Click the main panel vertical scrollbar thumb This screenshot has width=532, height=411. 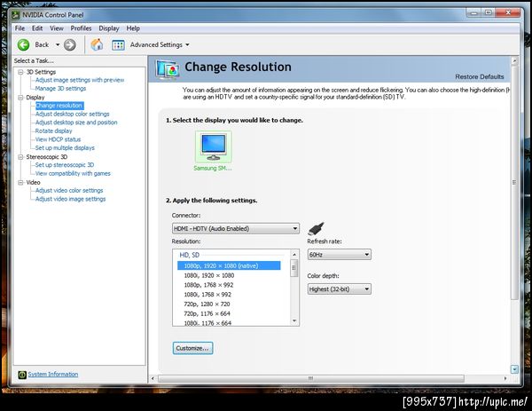point(514,183)
